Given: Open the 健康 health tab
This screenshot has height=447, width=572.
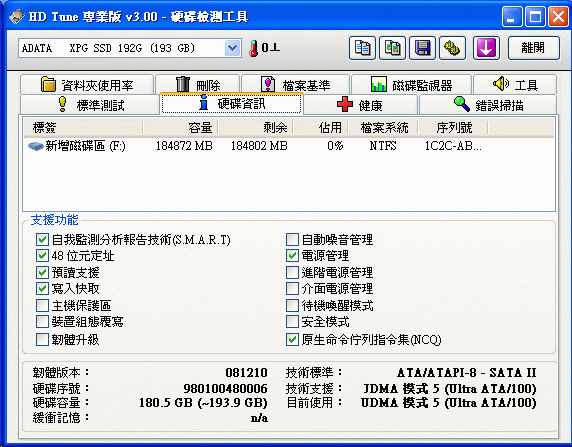Looking at the screenshot, I should (x=360, y=105).
